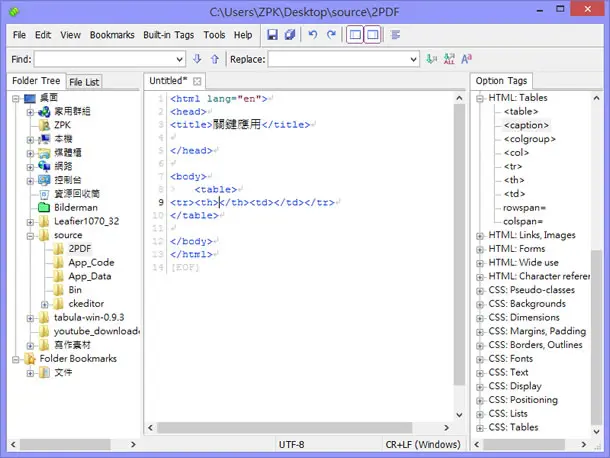Click the Replace next icon
Screen dimensions: 610x458
pyautogui.click(x=431, y=59)
